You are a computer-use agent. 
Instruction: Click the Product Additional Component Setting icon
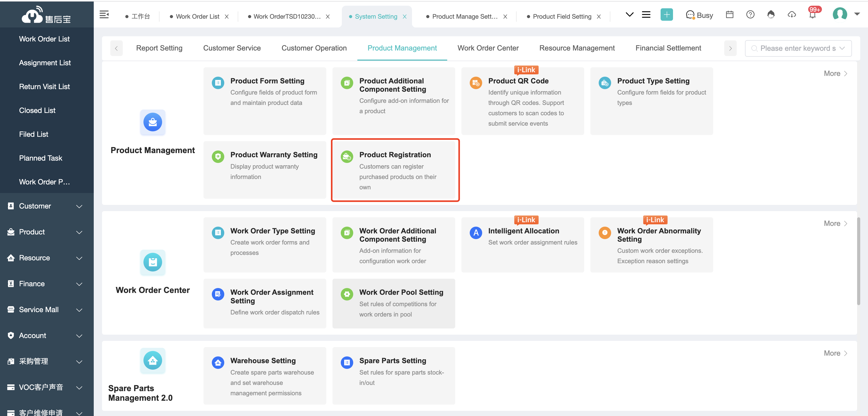coord(347,83)
